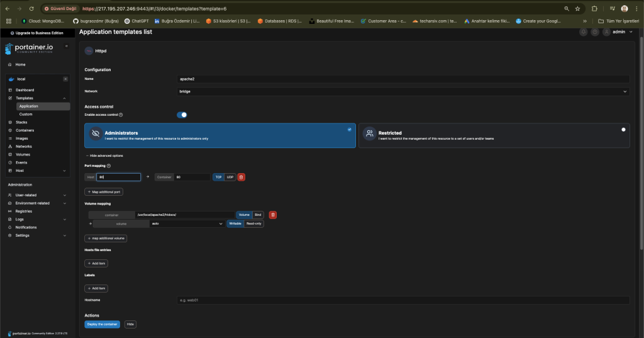Toggle the Enable access control switch
The image size is (644, 338).
point(182,115)
